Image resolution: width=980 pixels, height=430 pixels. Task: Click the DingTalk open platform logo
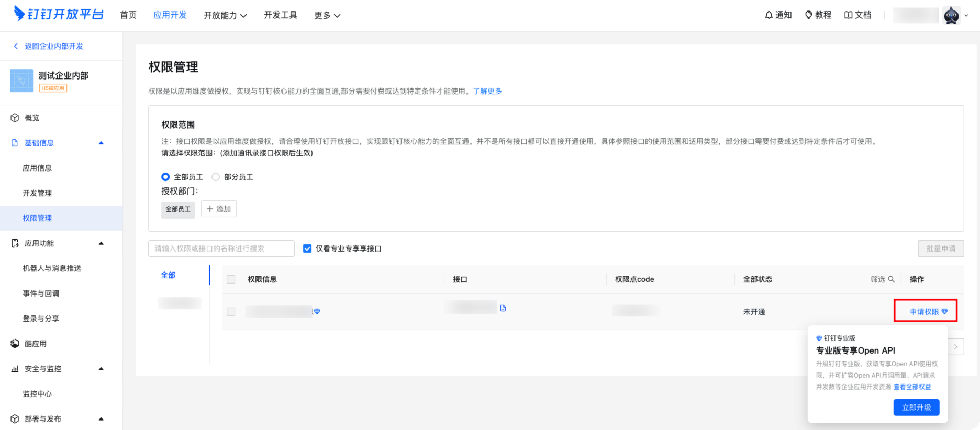59,14
